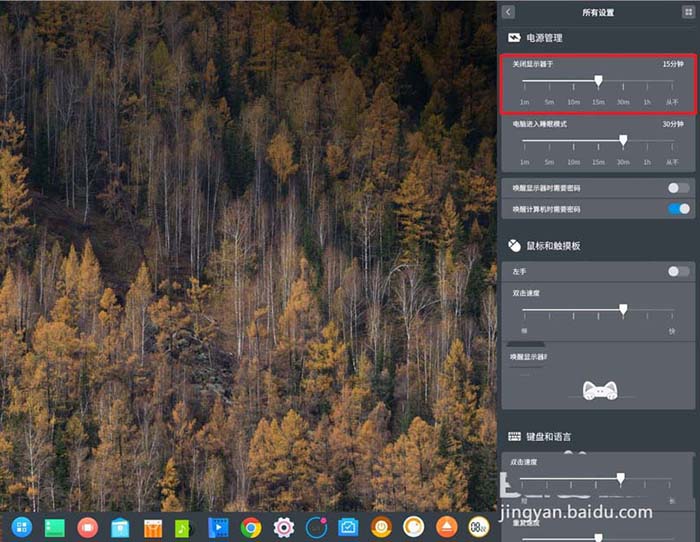
Task: Click the 键盘和语言 section heading
Action: 548,437
